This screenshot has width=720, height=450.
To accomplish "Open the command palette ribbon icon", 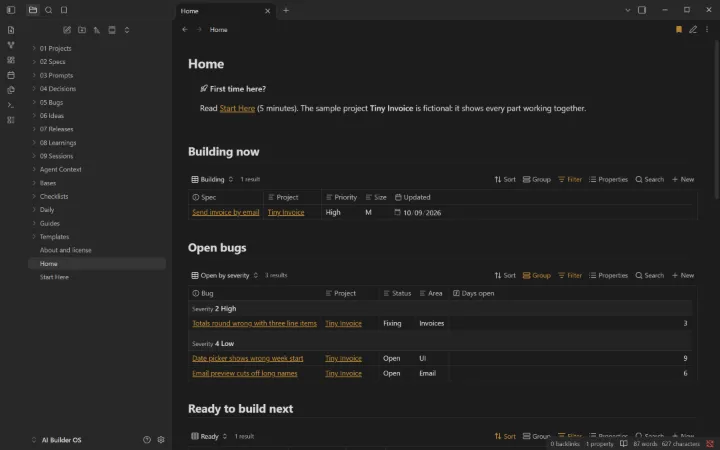I will coord(11,105).
